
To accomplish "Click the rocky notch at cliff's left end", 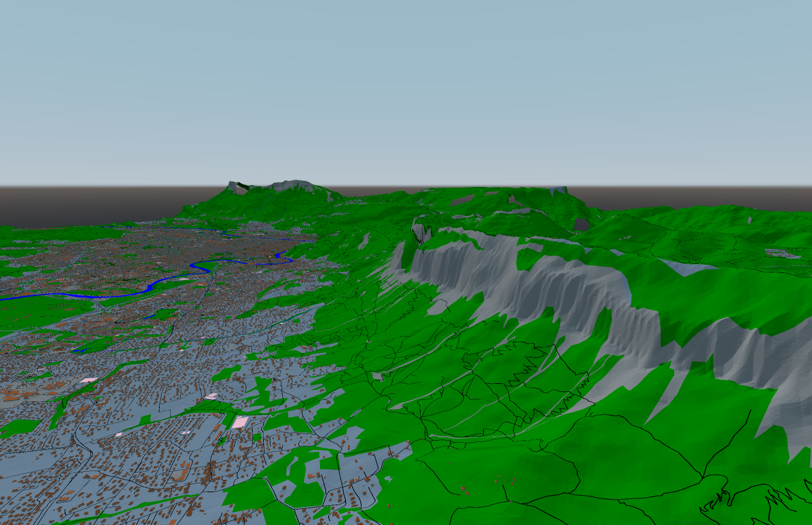I will [421, 232].
